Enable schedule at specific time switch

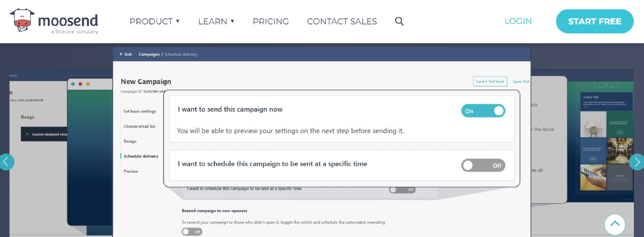click(483, 165)
